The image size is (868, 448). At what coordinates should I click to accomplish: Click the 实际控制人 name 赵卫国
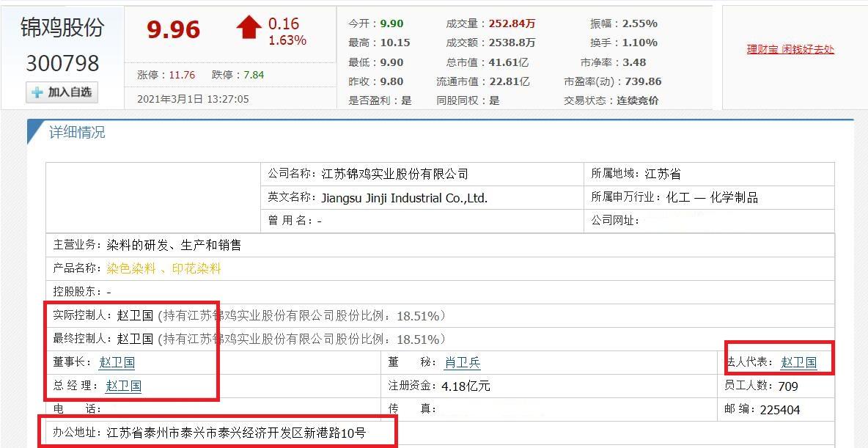tap(135, 315)
